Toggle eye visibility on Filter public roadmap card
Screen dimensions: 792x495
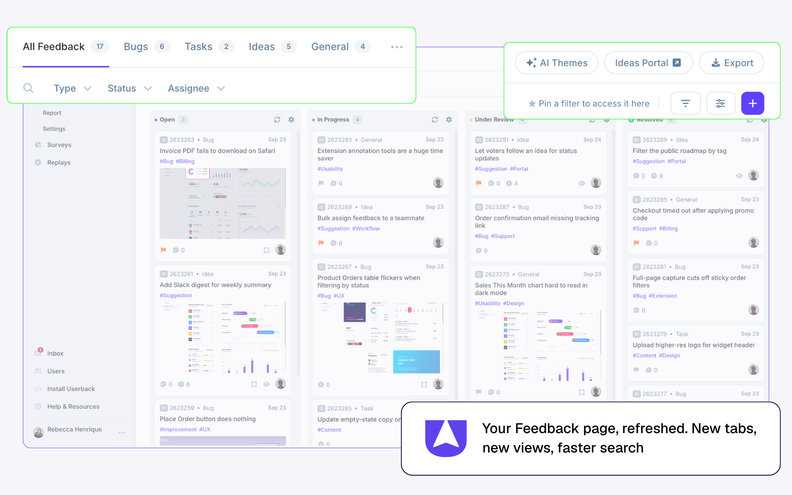pyautogui.click(x=739, y=176)
